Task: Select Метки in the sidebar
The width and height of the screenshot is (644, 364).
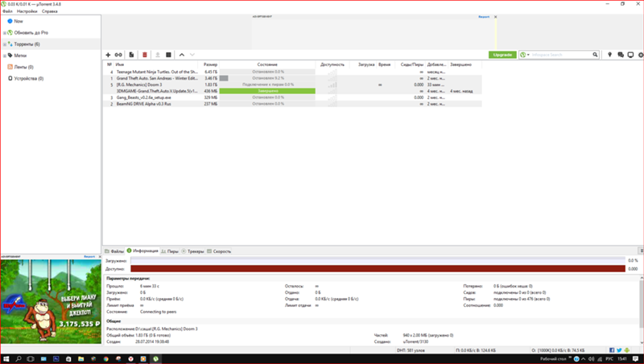Action: tap(20, 56)
